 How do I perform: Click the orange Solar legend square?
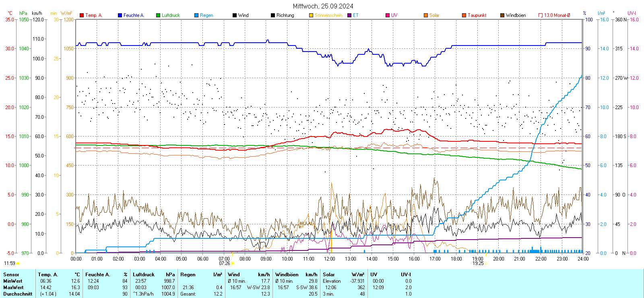pos(426,15)
